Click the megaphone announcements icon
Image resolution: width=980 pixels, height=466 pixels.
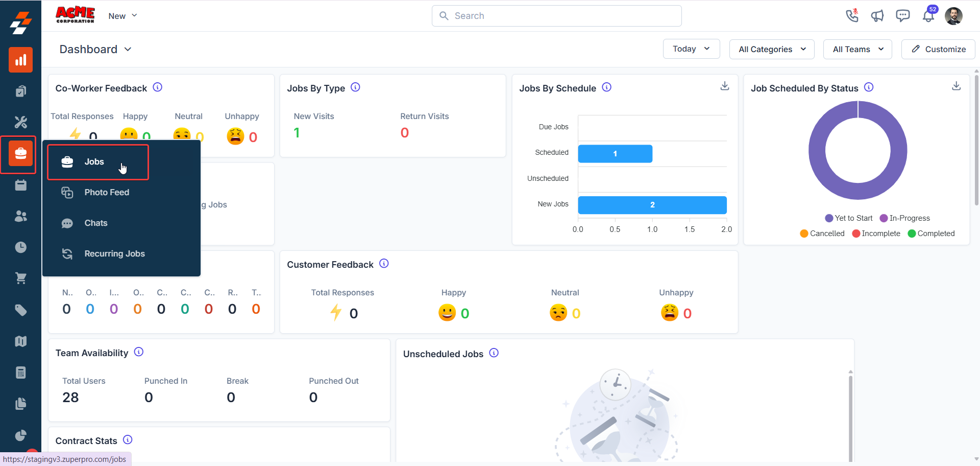(x=878, y=16)
